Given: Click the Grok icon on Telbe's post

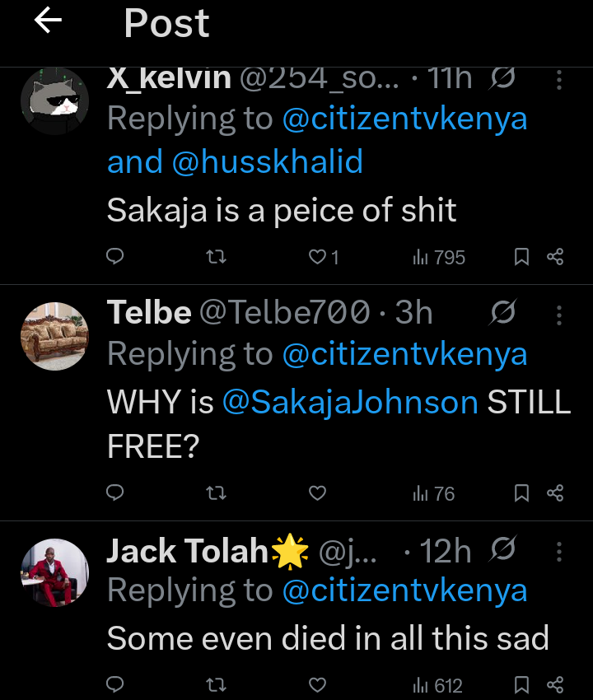Looking at the screenshot, I should pyautogui.click(x=502, y=314).
